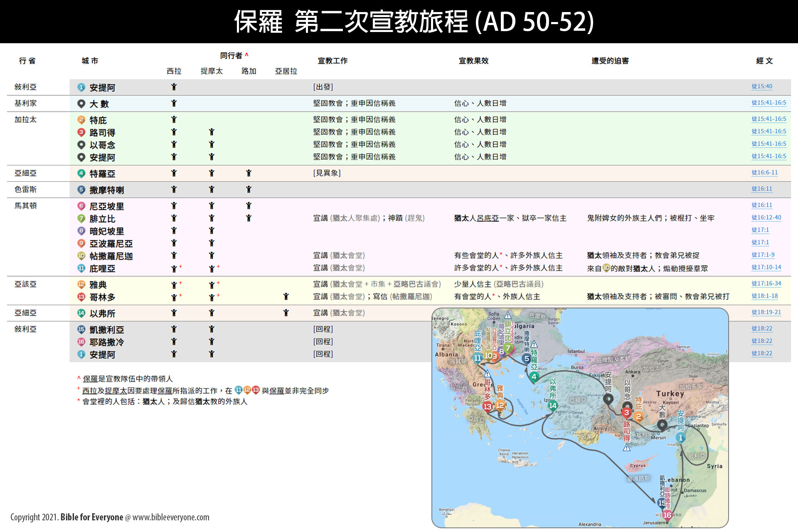Click the 行省 column header

27,61
